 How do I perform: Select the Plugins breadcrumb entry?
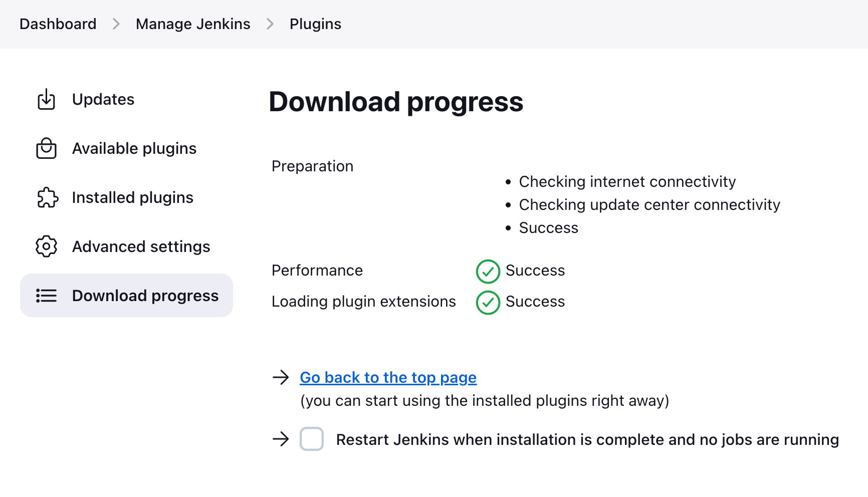[315, 24]
